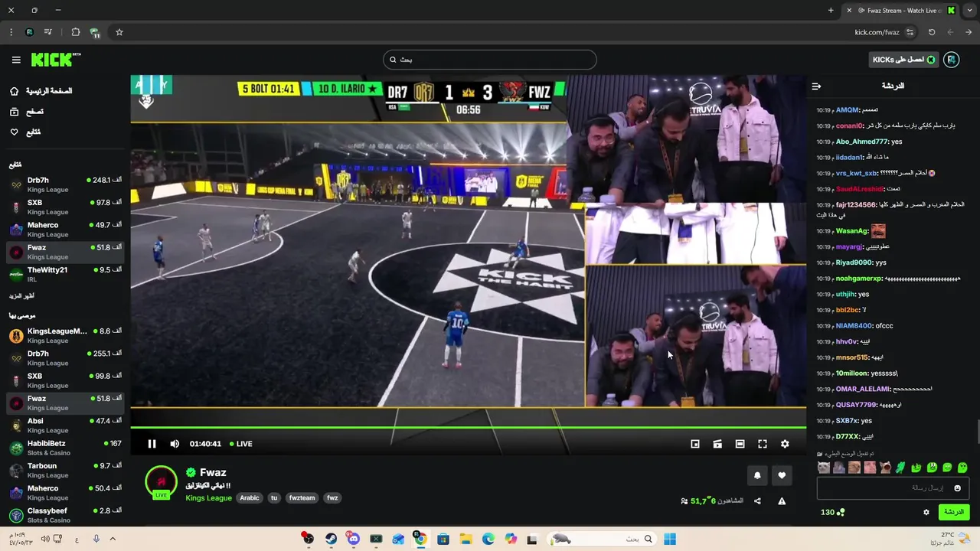View the 130 channel points balance
This screenshot has height=551, width=980.
pyautogui.click(x=832, y=512)
